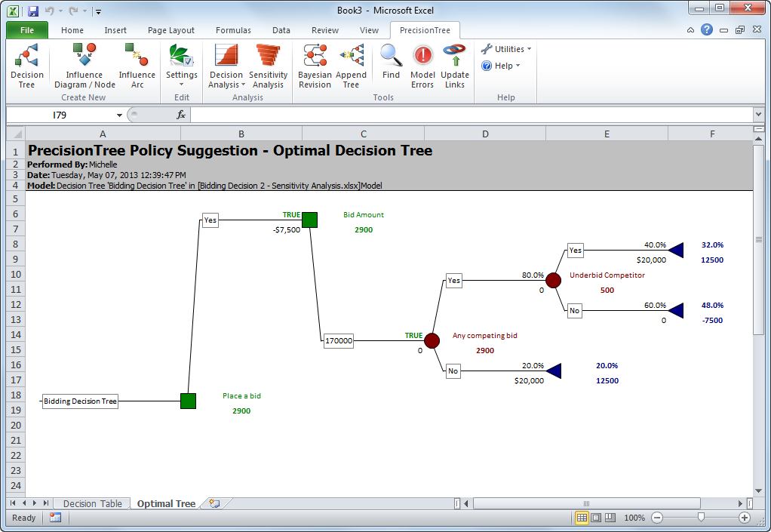The height and width of the screenshot is (532, 771).
Task: Open the Name Box dropdown arrow
Action: [119, 115]
